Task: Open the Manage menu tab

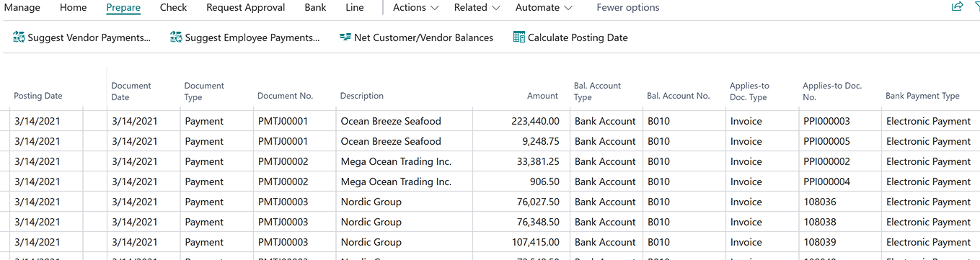Action: pyautogui.click(x=22, y=8)
